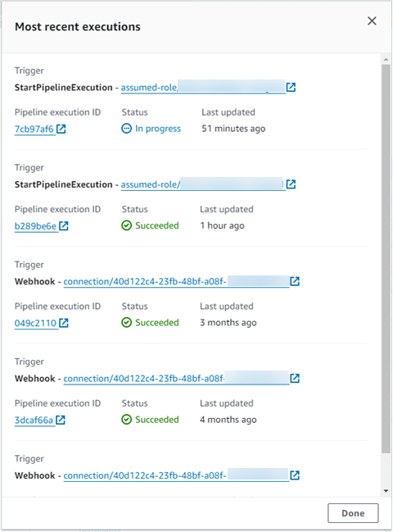Click external link icon after 4-months-ago webhook connection
393x532 pixels.
295,379
